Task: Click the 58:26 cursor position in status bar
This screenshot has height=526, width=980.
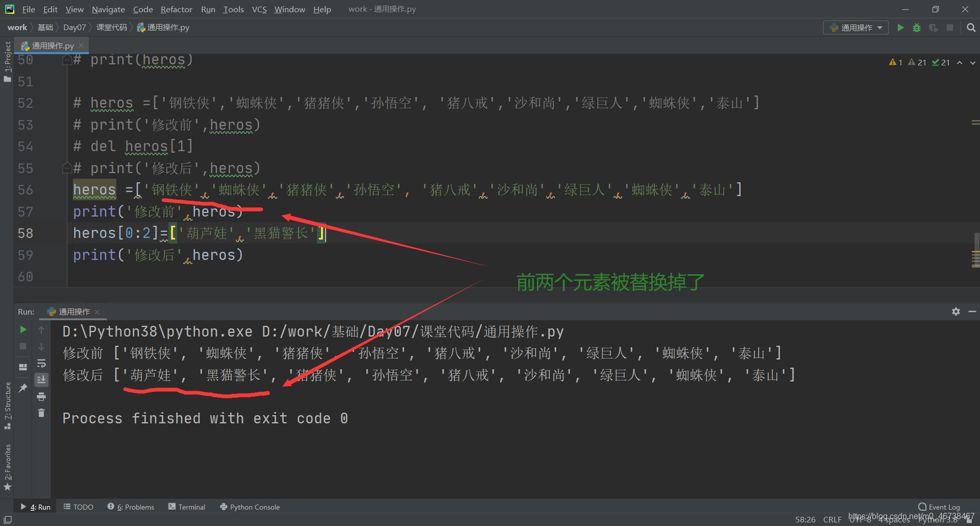Action: tap(805, 519)
